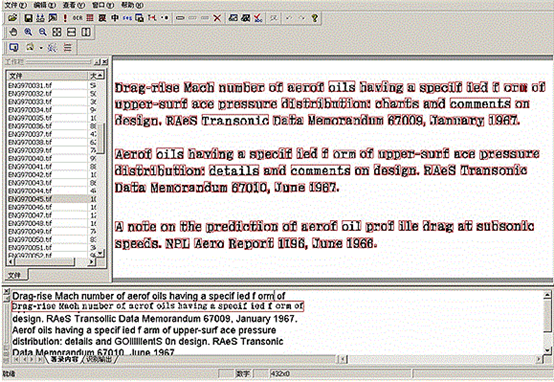
Task: Click word 'Transonic' box in document image
Action: 235,121
